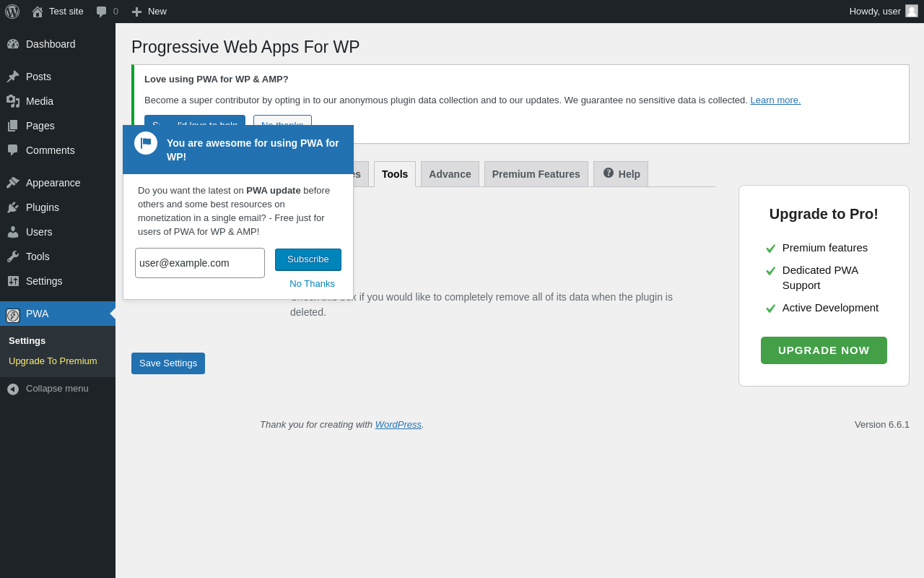Open the Learn more link

coord(775,100)
